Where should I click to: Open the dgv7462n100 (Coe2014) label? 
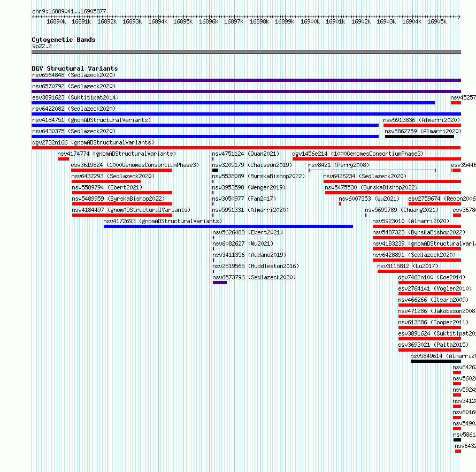(x=432, y=277)
